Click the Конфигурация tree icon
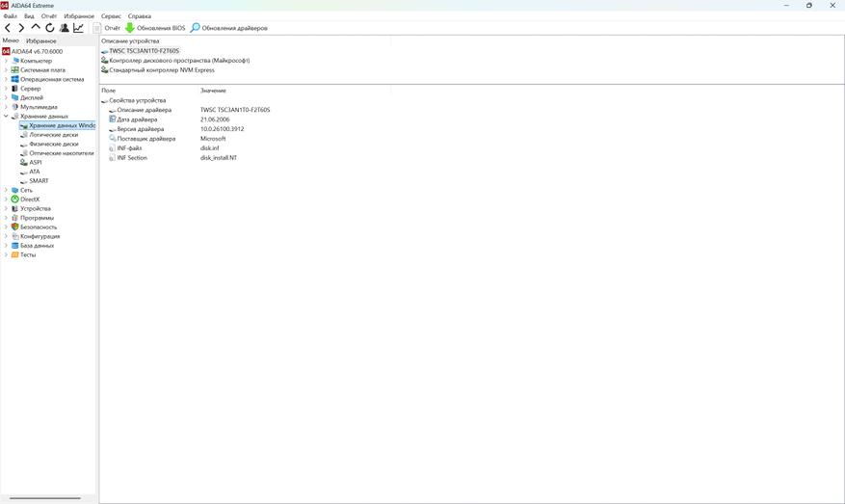The height and width of the screenshot is (504, 845). coord(15,236)
